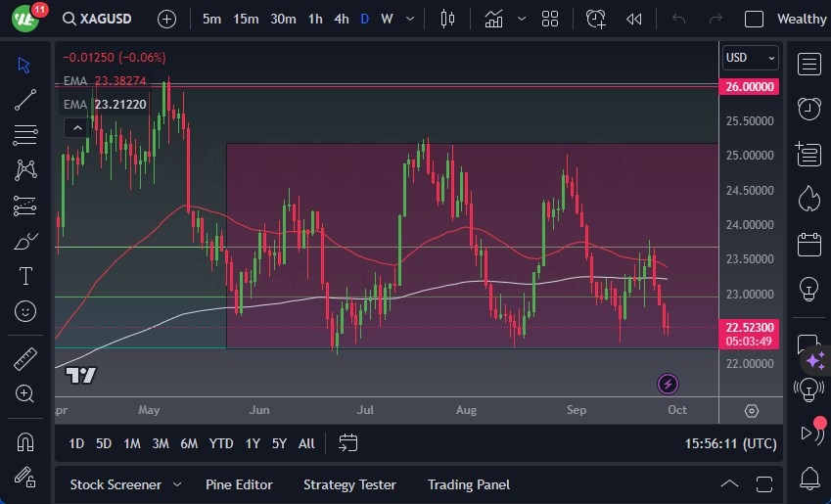Open the USD currency dropdown

[x=751, y=58]
